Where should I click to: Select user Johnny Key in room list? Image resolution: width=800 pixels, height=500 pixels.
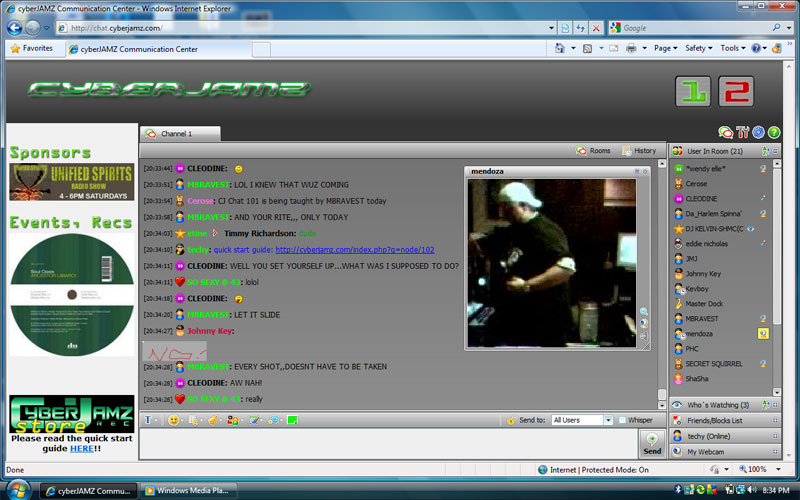pos(703,274)
